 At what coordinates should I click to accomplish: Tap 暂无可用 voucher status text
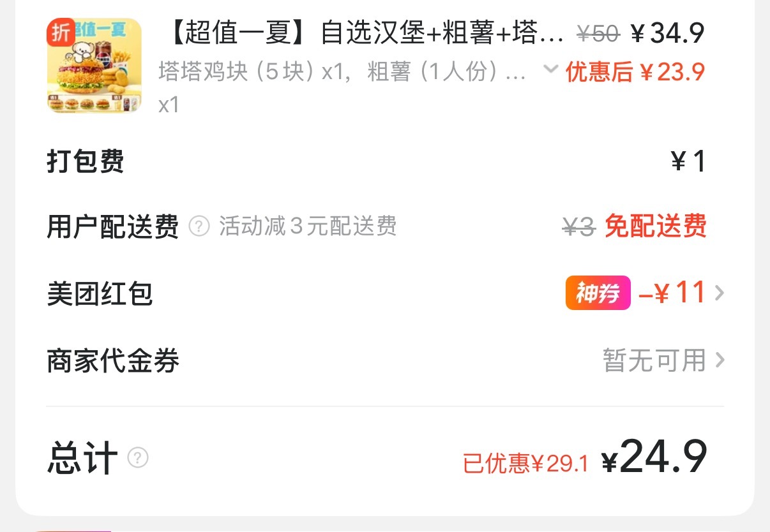(654, 360)
